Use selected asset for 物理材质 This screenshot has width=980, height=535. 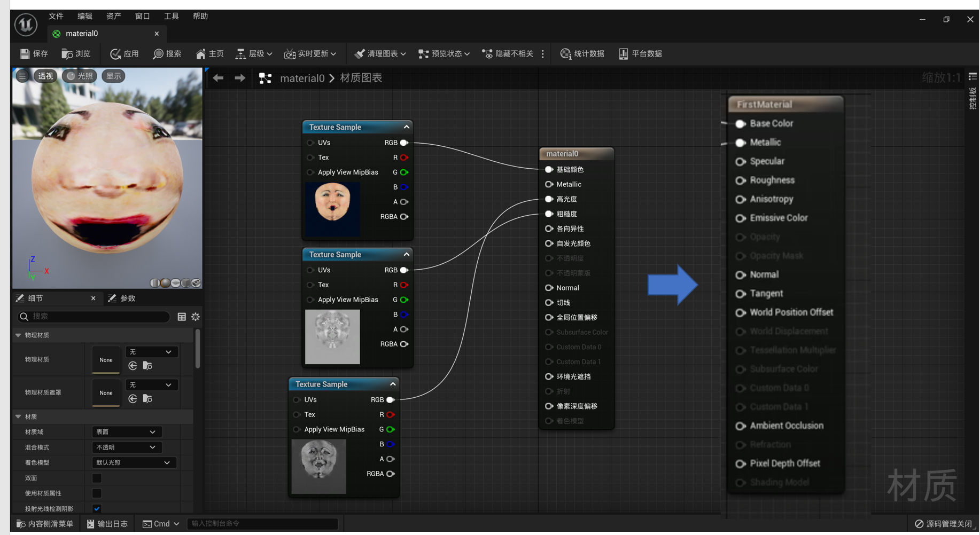click(133, 366)
